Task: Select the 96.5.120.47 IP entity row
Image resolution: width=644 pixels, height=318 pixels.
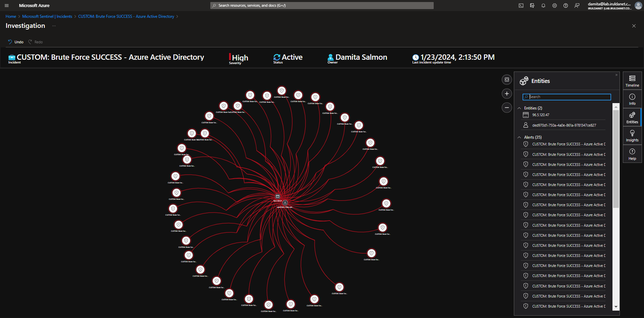Action: point(564,115)
